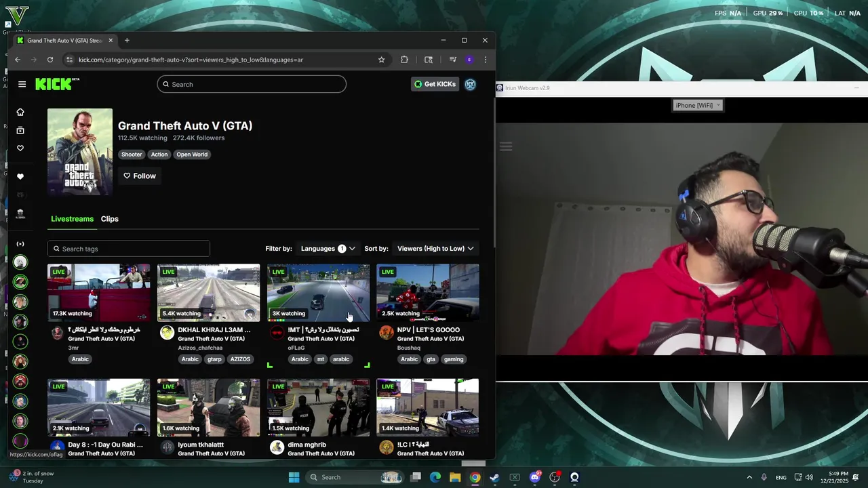
Task: Open File Explorer from taskbar
Action: point(455,477)
